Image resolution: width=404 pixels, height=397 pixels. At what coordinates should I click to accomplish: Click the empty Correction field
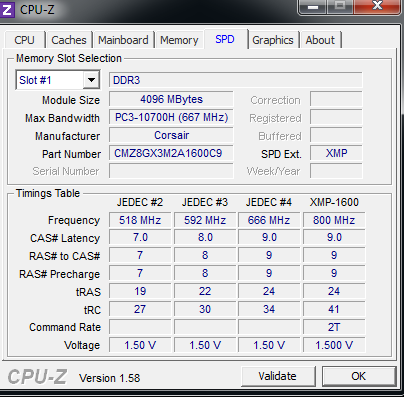pos(336,99)
